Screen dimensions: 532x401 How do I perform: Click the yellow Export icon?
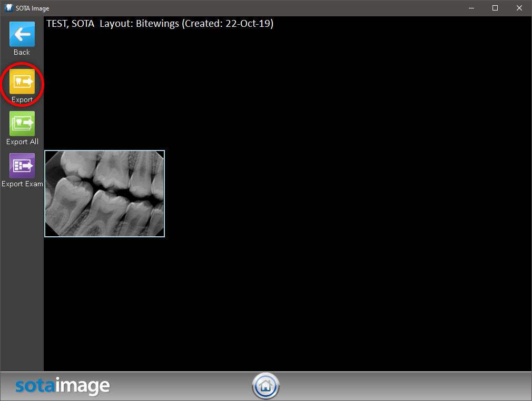pos(22,82)
